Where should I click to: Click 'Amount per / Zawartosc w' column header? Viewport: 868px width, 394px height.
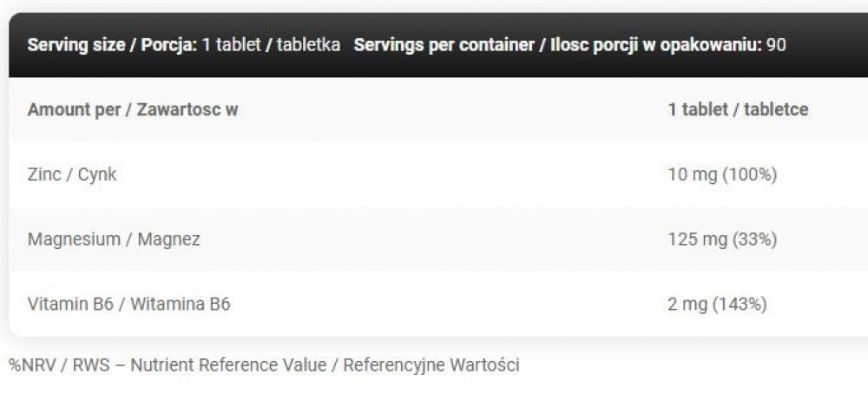(133, 110)
